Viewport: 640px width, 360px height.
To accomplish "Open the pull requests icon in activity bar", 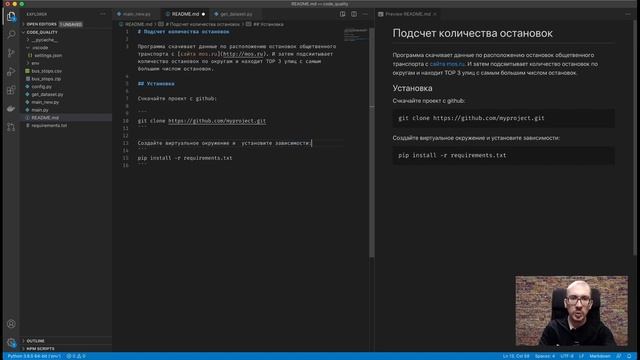I will [x=11, y=127].
